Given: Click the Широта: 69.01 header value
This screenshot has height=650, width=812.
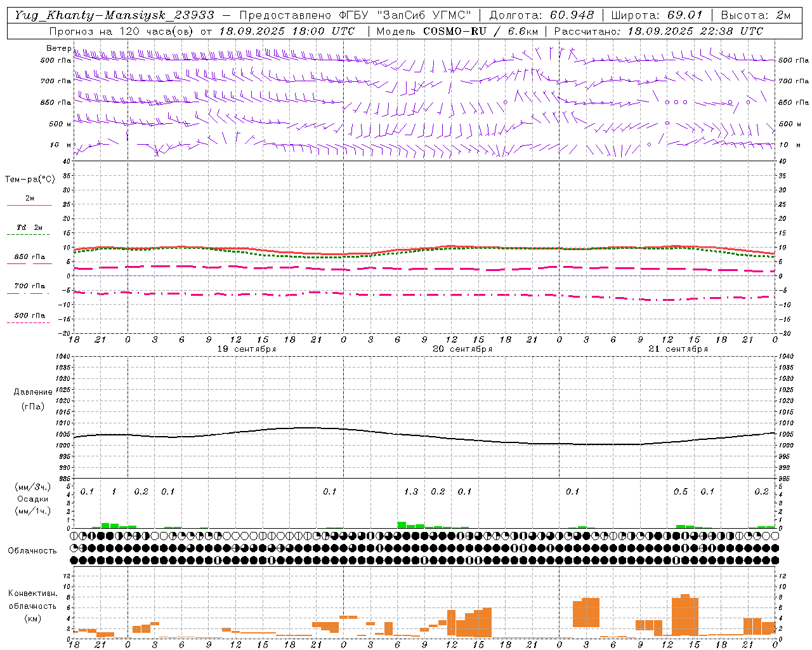Looking at the screenshot, I should [x=657, y=15].
